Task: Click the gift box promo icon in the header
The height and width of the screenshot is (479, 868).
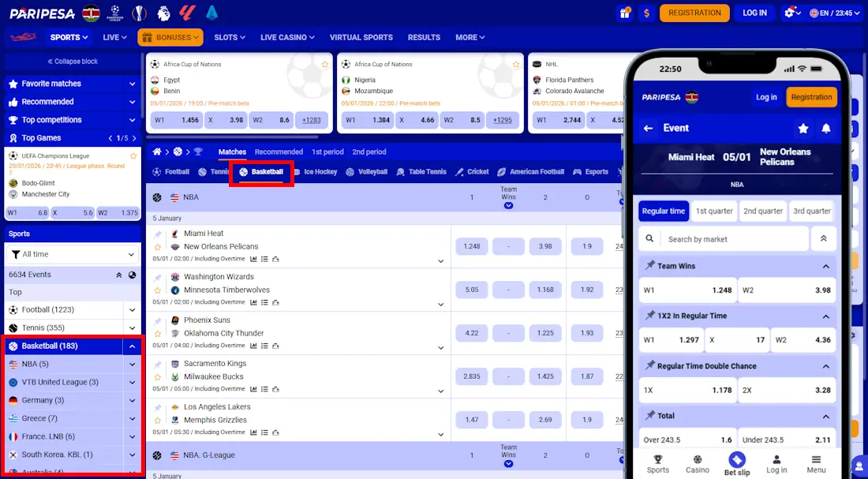Action: tap(624, 13)
